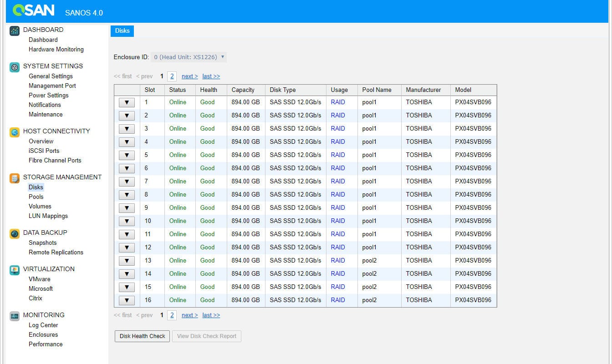Click the Online status of slot 9
This screenshot has height=364, width=612.
pyautogui.click(x=178, y=207)
